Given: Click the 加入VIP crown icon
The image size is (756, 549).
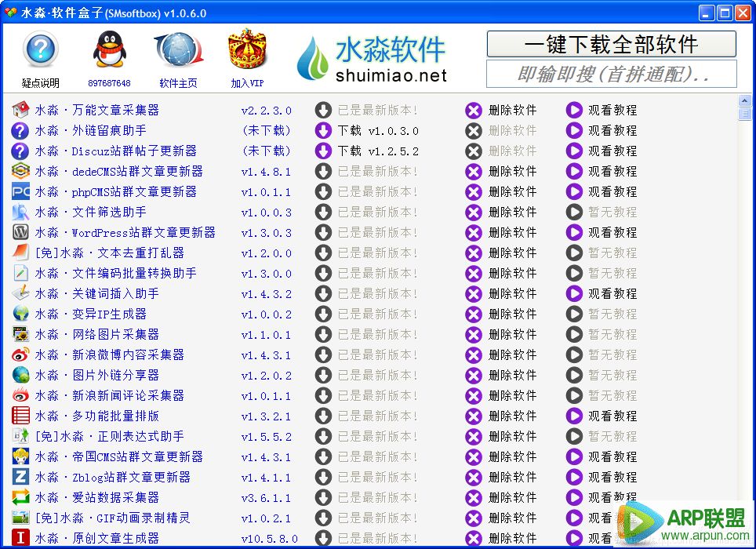Looking at the screenshot, I should pyautogui.click(x=247, y=49).
